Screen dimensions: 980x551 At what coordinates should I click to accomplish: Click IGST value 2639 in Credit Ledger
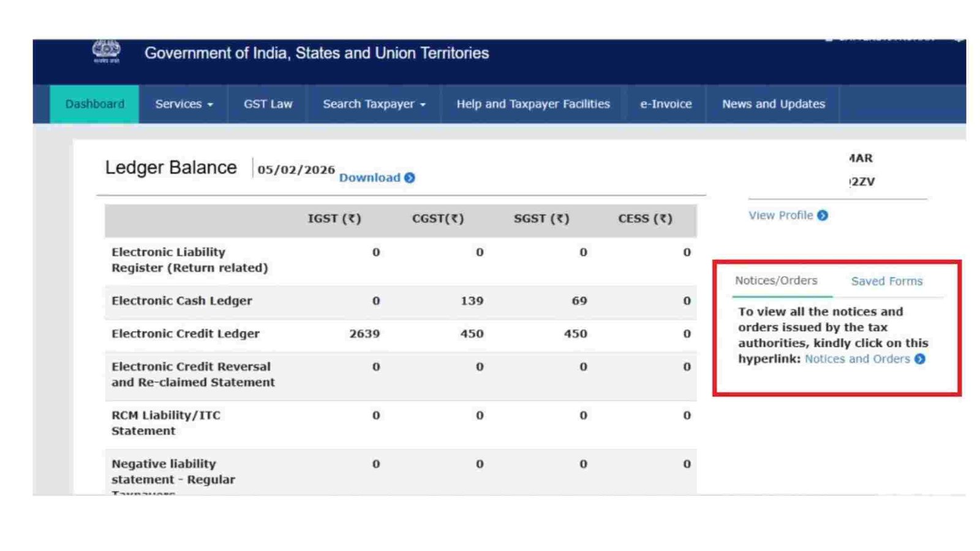[x=364, y=334]
